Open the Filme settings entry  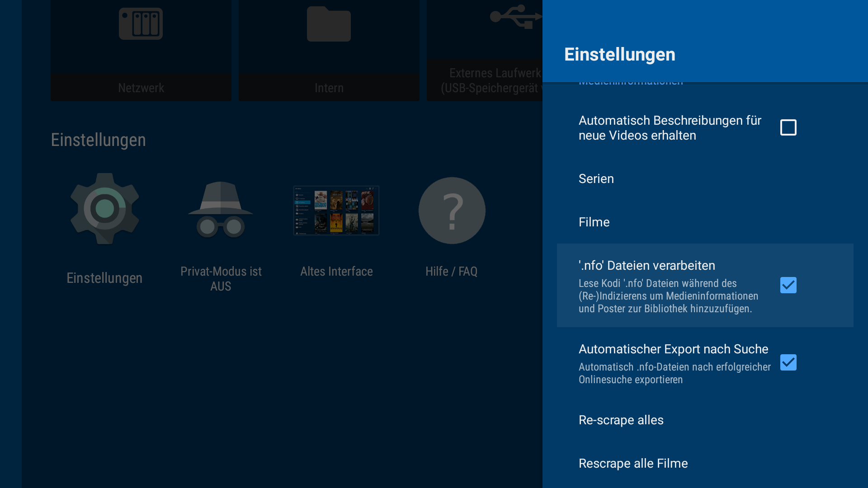point(594,222)
